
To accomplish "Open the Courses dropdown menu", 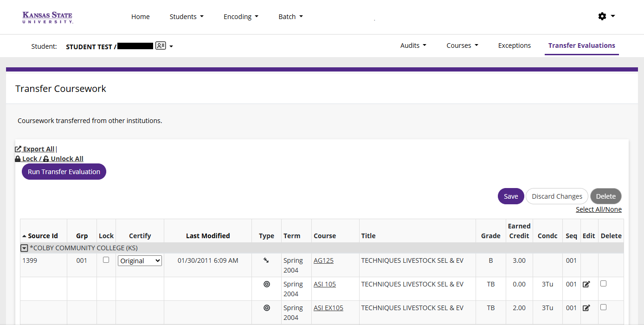I will coord(462,45).
